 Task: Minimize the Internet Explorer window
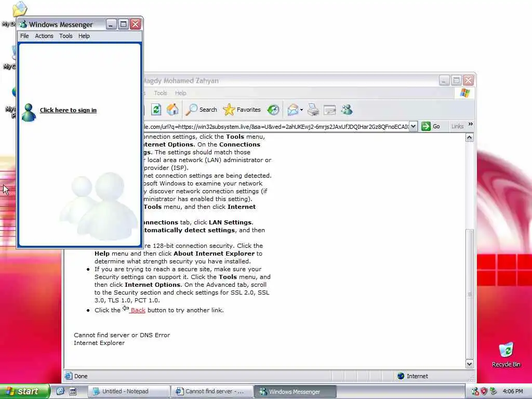click(x=444, y=81)
